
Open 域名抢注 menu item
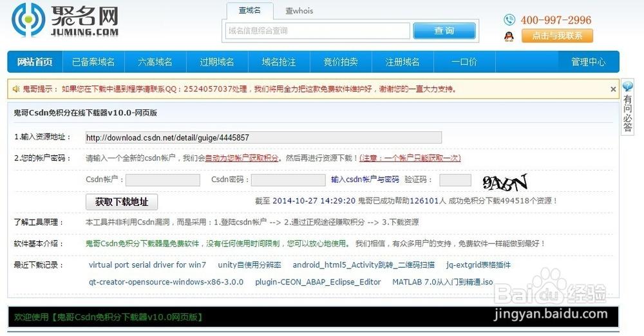279,62
